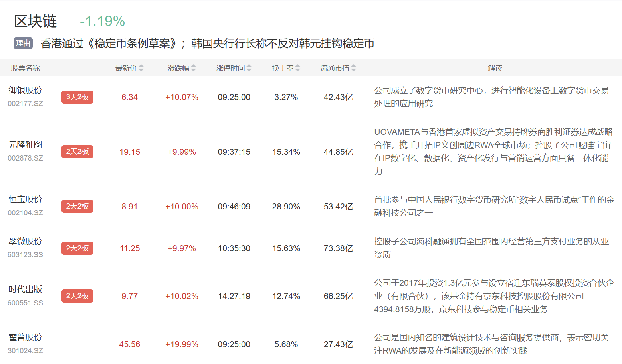This screenshot has height=364, width=622.
Task: Click the 理由 tag badge
Action: tap(23, 43)
